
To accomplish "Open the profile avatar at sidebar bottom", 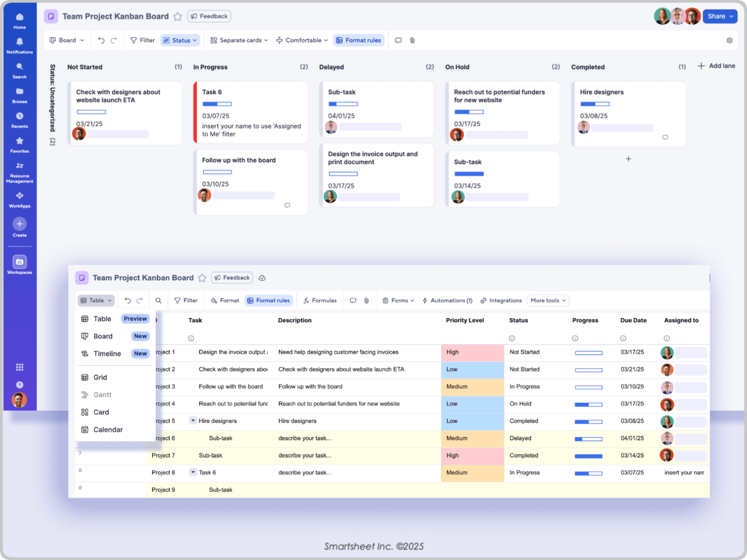I will point(20,400).
